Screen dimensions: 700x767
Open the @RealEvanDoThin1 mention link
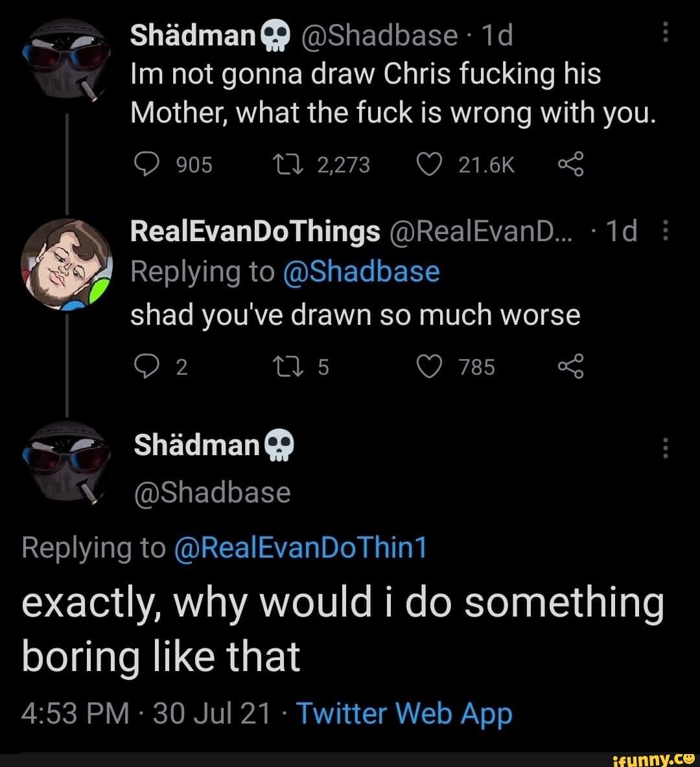pyautogui.click(x=301, y=549)
